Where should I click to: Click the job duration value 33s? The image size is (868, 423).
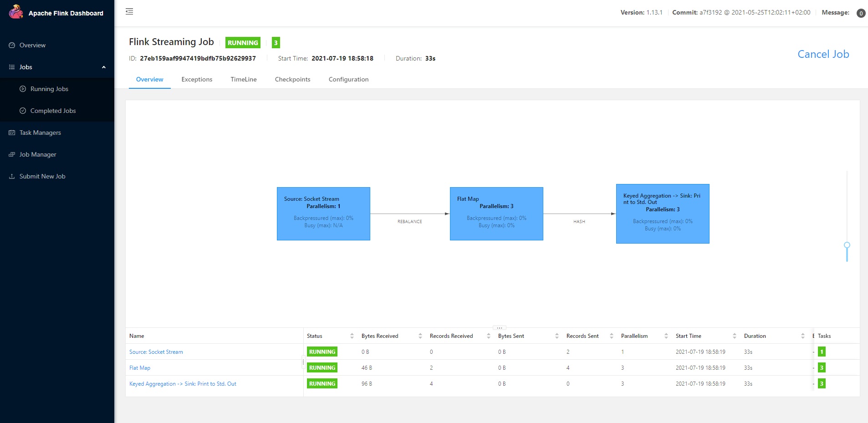pos(430,58)
